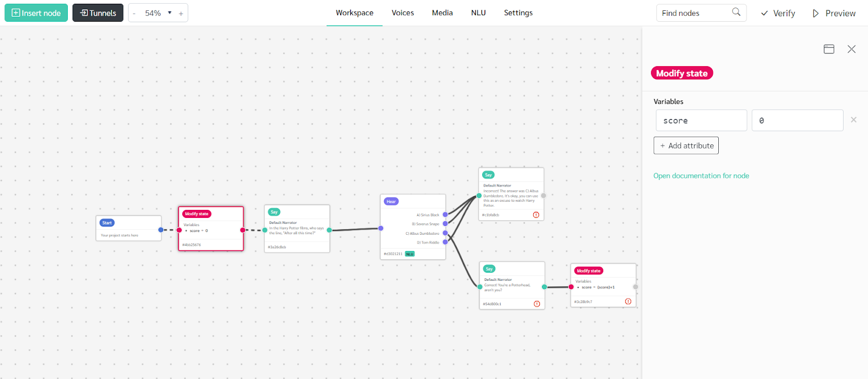Click the Modify state title badge in side panel

click(682, 73)
